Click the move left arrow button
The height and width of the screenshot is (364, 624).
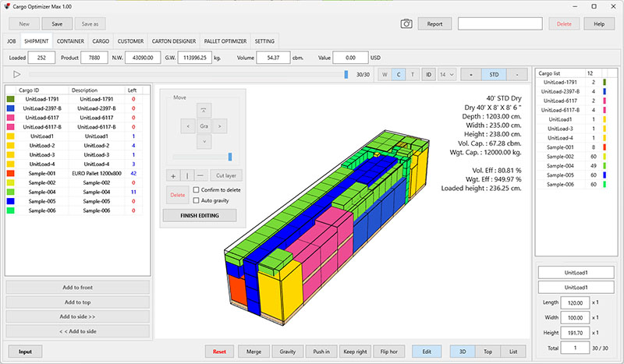coord(188,126)
